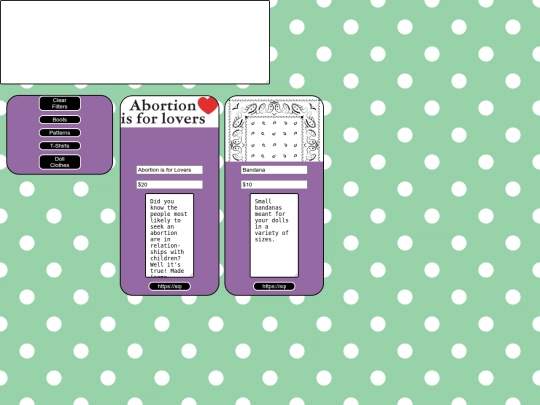Click the Clear Filters button

(60, 103)
